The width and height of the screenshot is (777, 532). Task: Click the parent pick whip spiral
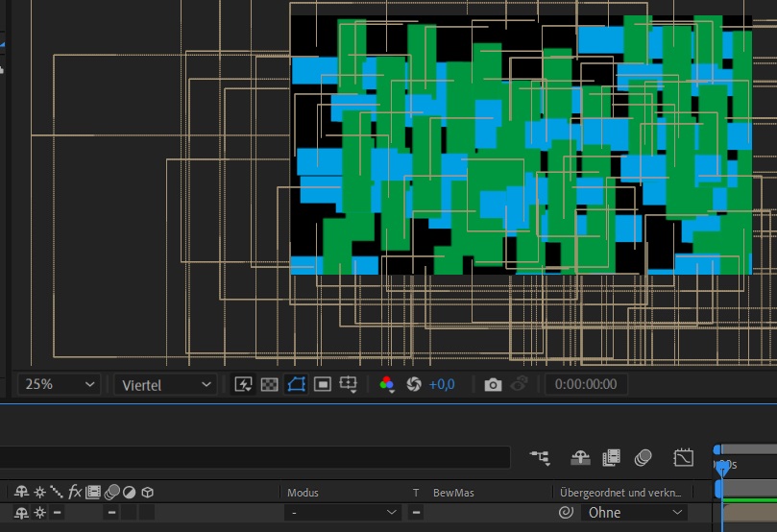566,512
